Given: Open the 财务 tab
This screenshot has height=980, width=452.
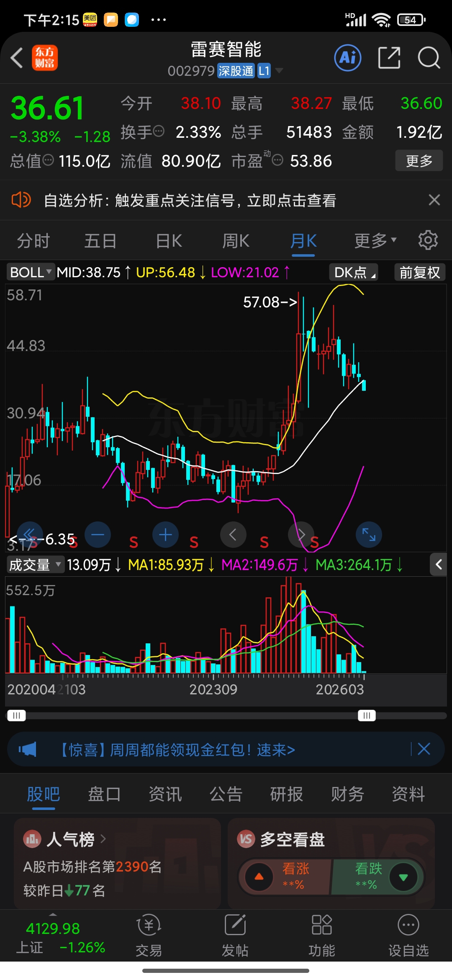Looking at the screenshot, I should (347, 794).
